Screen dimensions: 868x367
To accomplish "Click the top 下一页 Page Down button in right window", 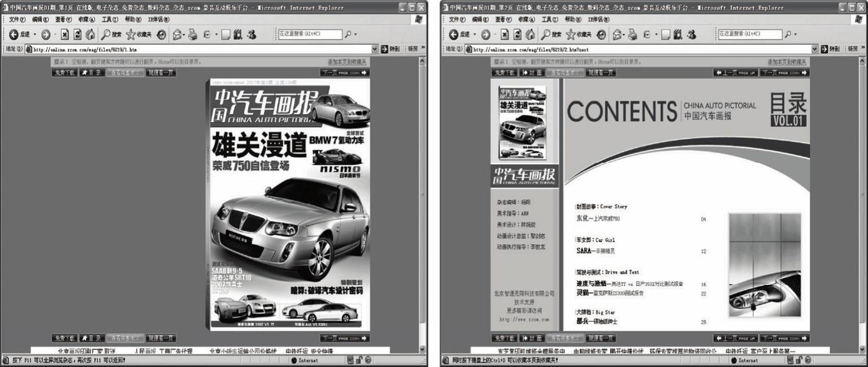I will pos(784,72).
